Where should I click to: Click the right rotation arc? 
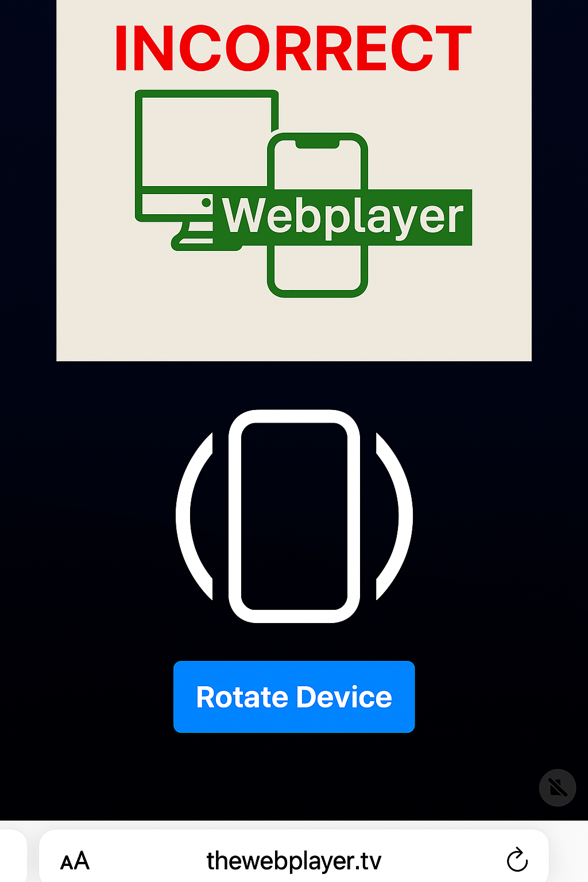[394, 516]
